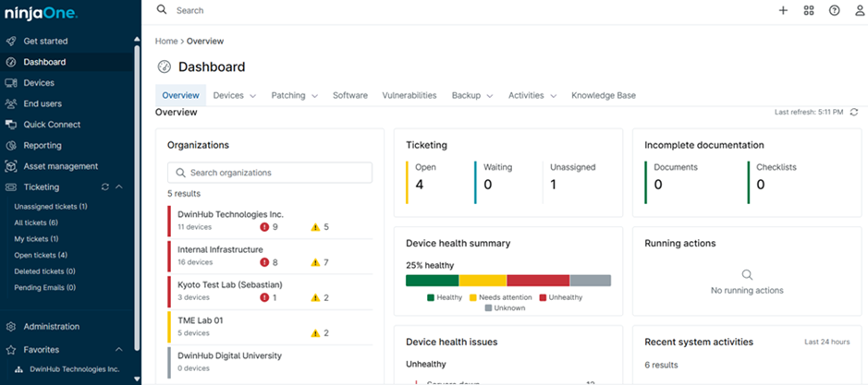
Task: Collapse the Favorites section in sidebar
Action: click(119, 350)
